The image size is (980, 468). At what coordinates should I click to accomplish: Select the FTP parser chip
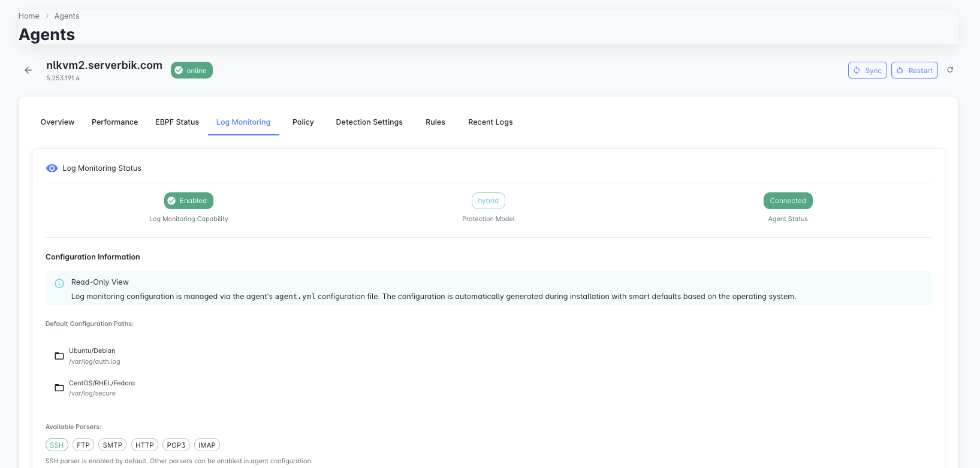click(x=83, y=445)
